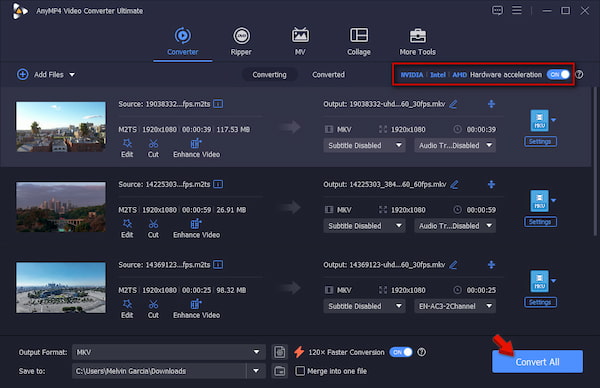Open EN-AC3-2Channel audio dropdown
Image resolution: width=600 pixels, height=388 pixels.
[x=455, y=306]
